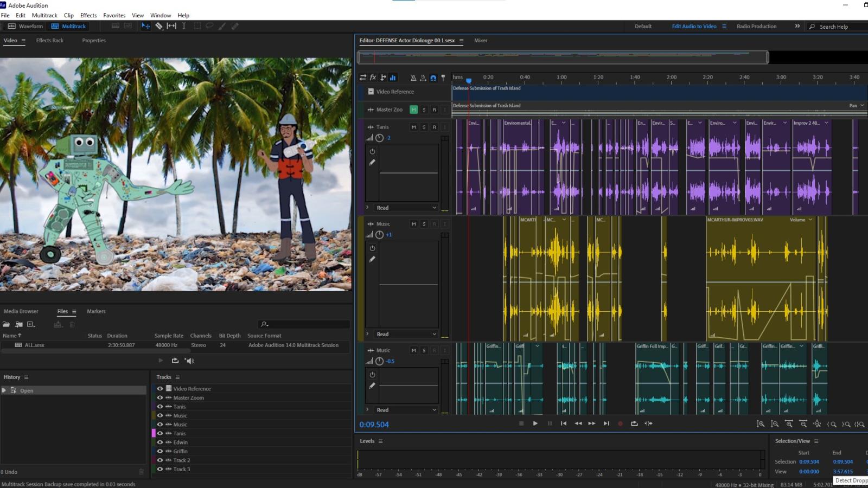Viewport: 868px width, 488px height.
Task: Click Search Help field
Action: 837,27
